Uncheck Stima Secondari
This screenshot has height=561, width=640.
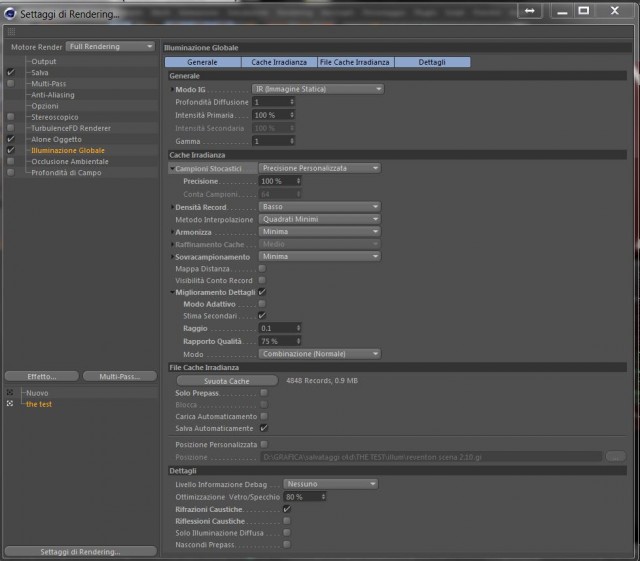point(262,316)
